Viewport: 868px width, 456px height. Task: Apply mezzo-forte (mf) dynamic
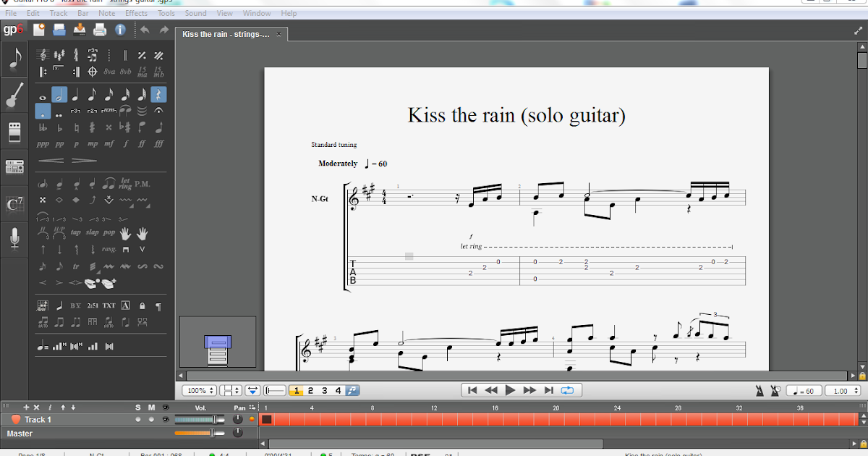(109, 144)
